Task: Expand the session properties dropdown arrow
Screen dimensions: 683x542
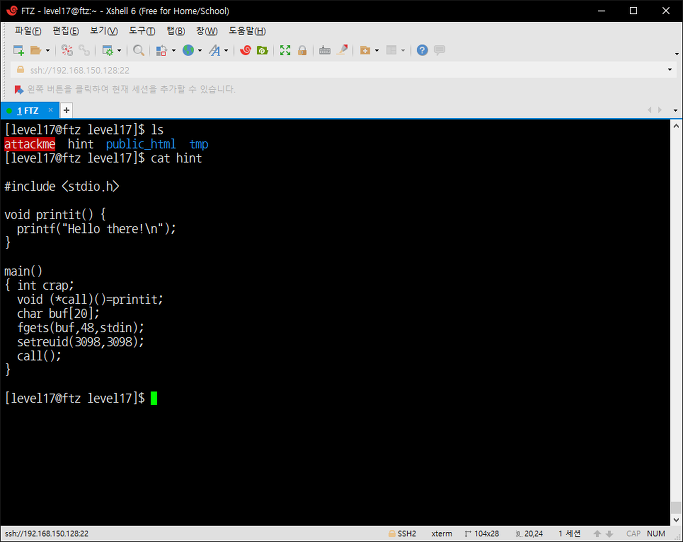Action: 119,51
